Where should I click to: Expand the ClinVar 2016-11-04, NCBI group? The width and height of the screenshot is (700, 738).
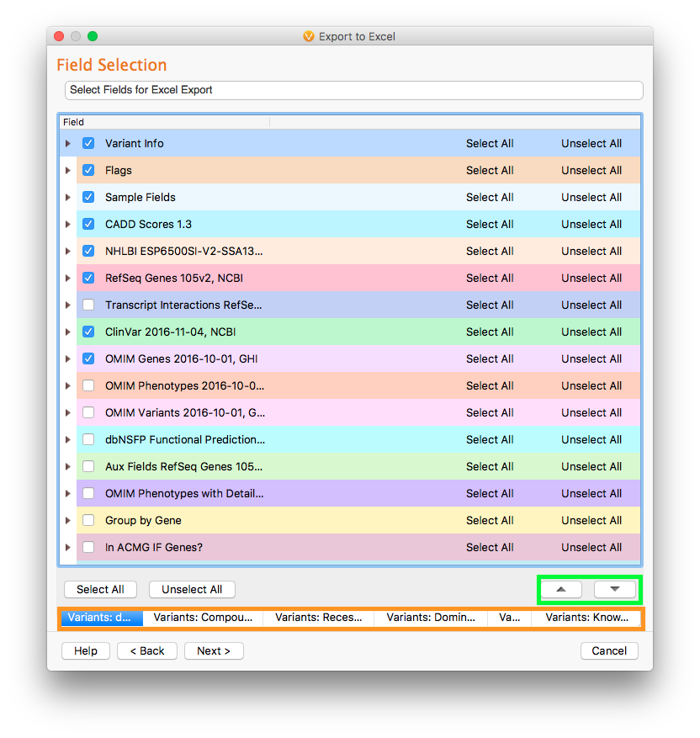(x=68, y=332)
